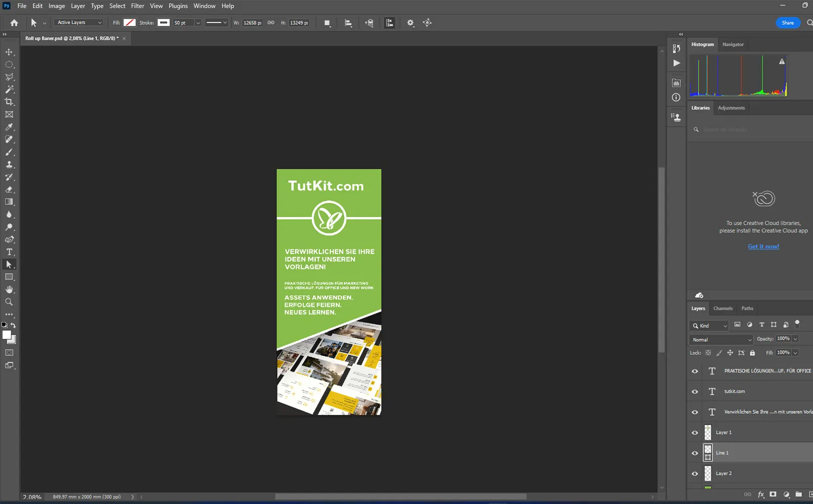813x504 pixels.
Task: Click the Fill color swatch
Action: [130, 23]
